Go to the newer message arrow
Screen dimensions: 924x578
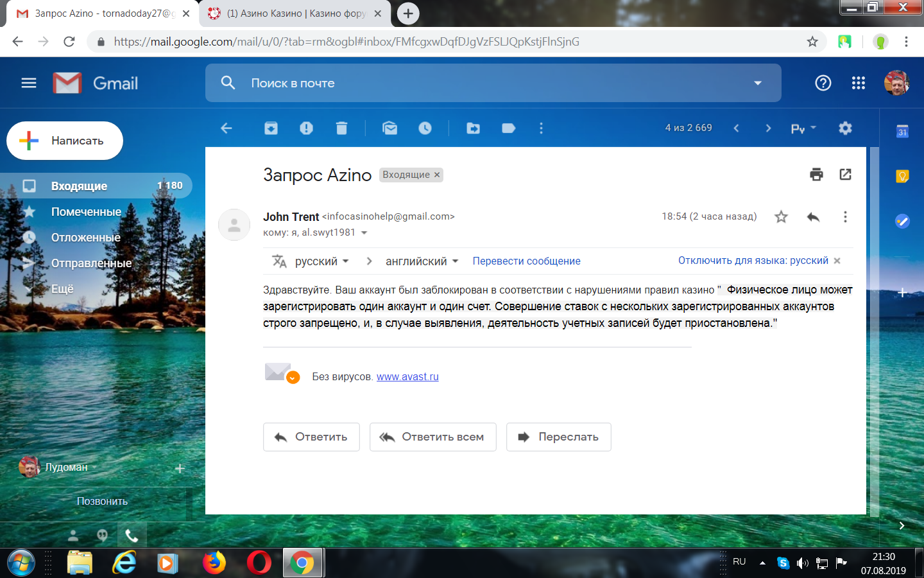click(x=737, y=128)
